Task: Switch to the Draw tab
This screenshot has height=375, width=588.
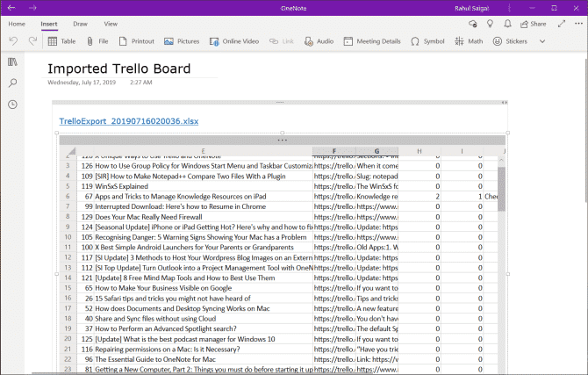Action: [x=80, y=24]
